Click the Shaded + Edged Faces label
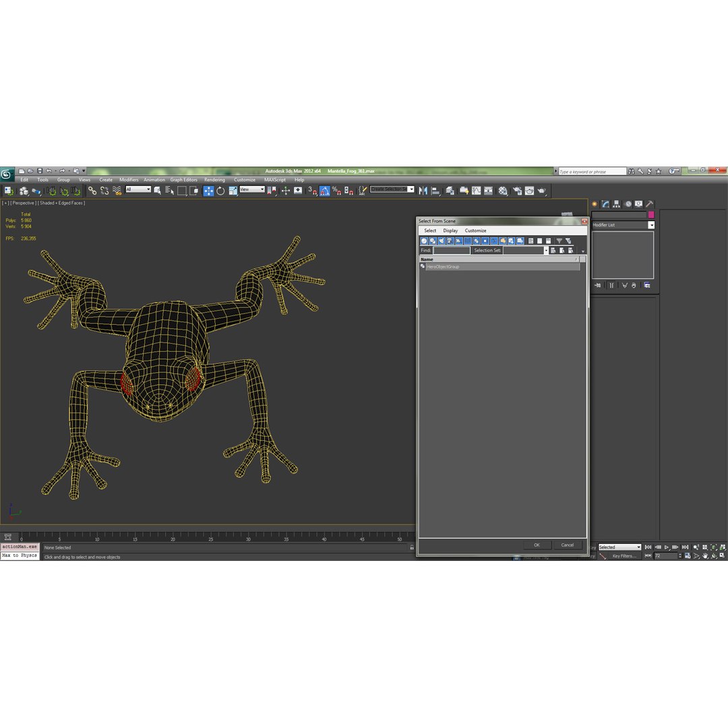The width and height of the screenshot is (728, 728). 61,203
